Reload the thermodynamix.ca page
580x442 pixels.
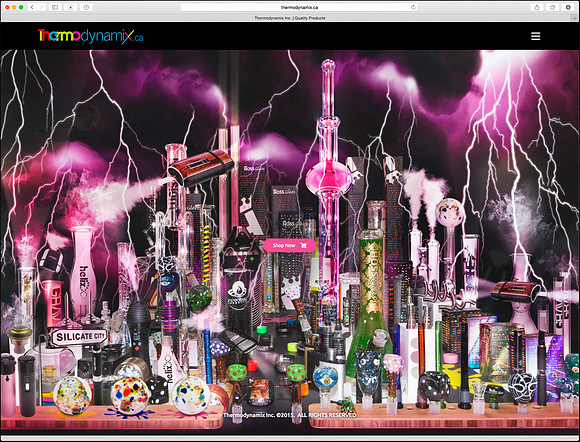click(x=413, y=7)
